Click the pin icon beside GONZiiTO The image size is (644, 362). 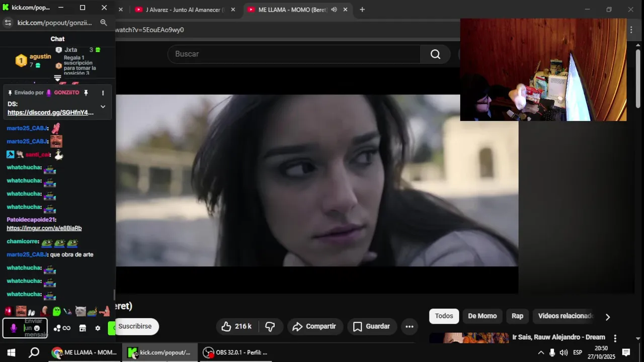point(86,93)
